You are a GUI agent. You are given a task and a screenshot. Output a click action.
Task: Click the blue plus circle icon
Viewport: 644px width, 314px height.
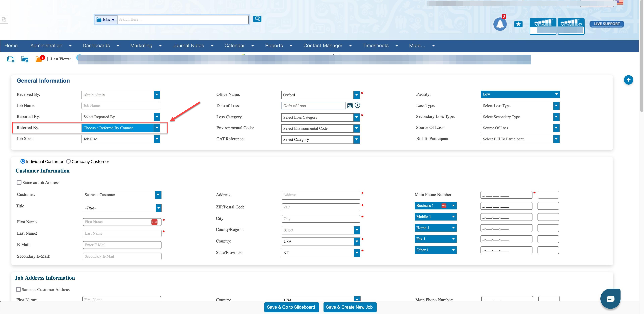[x=628, y=80]
